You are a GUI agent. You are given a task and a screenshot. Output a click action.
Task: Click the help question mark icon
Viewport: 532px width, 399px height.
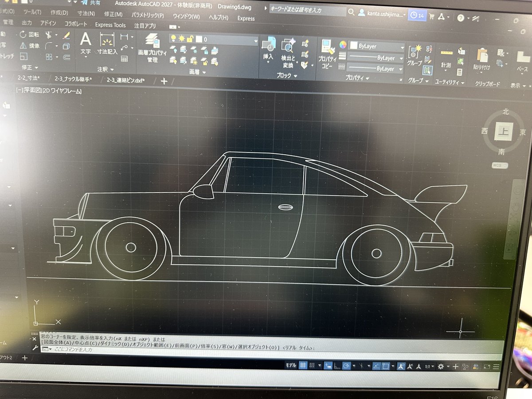point(461,18)
